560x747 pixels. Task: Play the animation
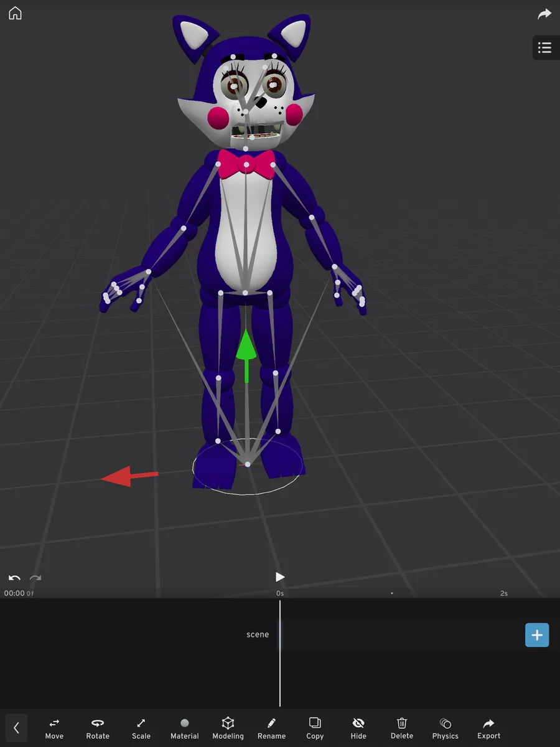tap(280, 577)
